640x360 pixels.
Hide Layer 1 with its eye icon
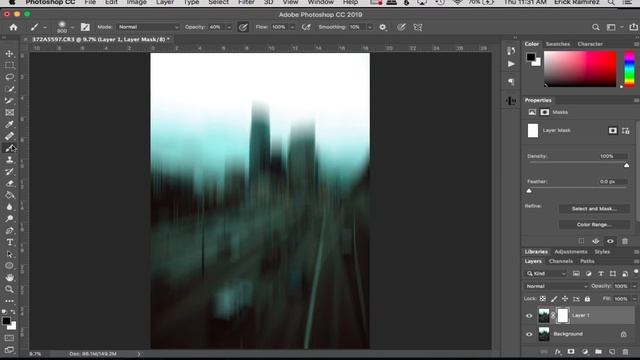(x=529, y=316)
